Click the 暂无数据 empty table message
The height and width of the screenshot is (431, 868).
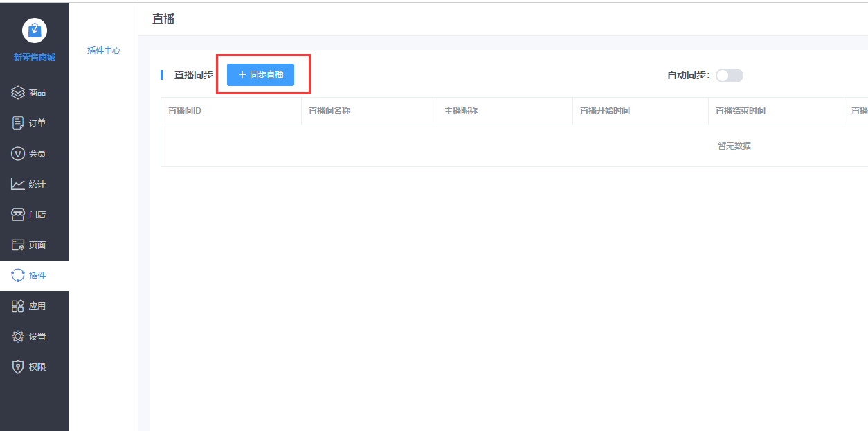[x=734, y=146]
